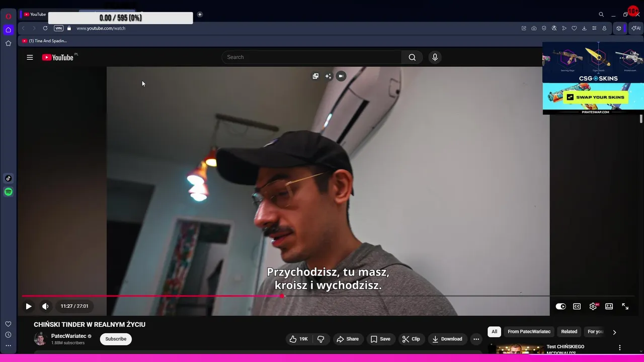This screenshot has height=362, width=644.
Task: Open the translate page toolbar icon
Action: point(554,28)
